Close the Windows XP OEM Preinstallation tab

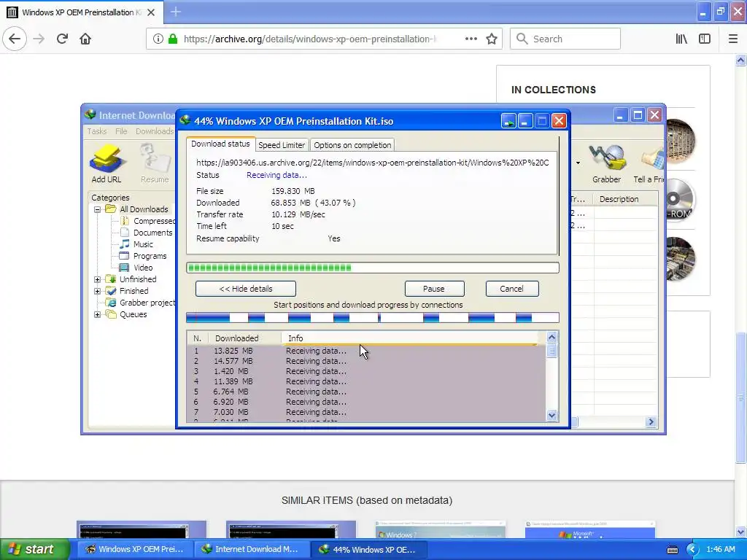151,12
